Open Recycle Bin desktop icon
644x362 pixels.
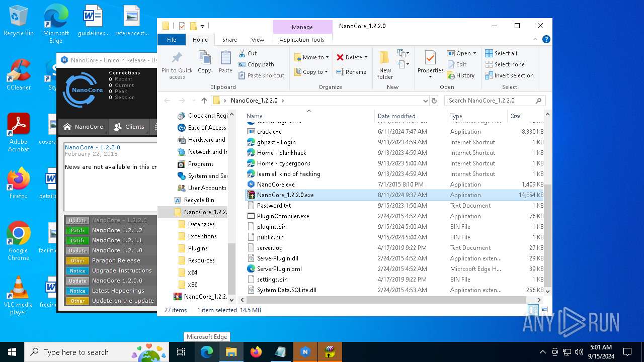(19, 21)
